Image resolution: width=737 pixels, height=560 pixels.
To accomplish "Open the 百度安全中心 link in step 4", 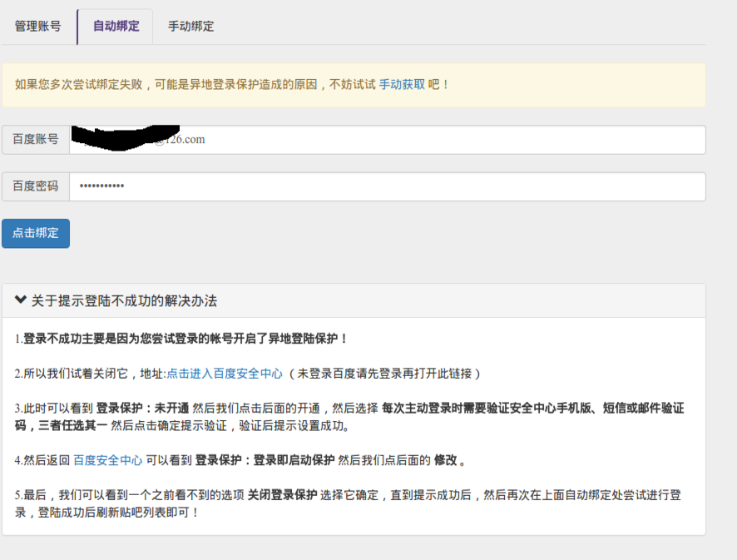I will 107,460.
